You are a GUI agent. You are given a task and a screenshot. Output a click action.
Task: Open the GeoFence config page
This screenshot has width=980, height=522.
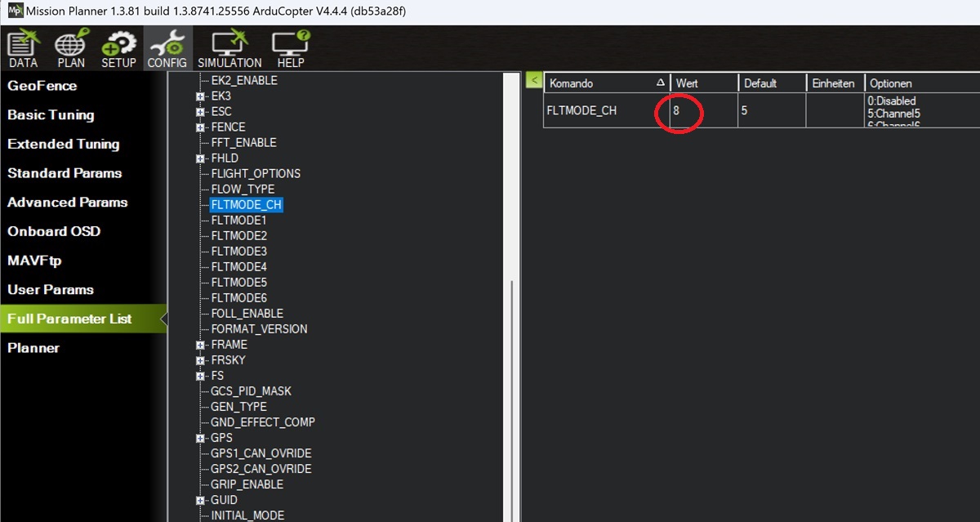pos(42,86)
